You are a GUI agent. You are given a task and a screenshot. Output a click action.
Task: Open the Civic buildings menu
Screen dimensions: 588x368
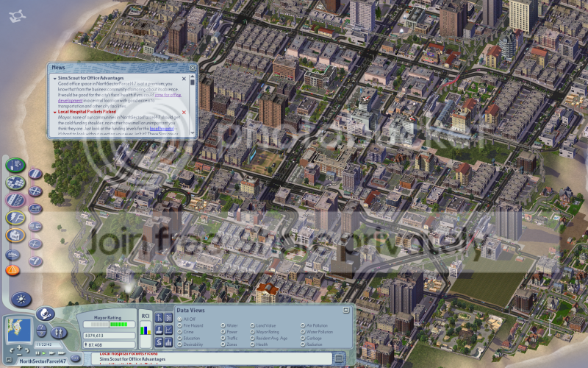15,235
